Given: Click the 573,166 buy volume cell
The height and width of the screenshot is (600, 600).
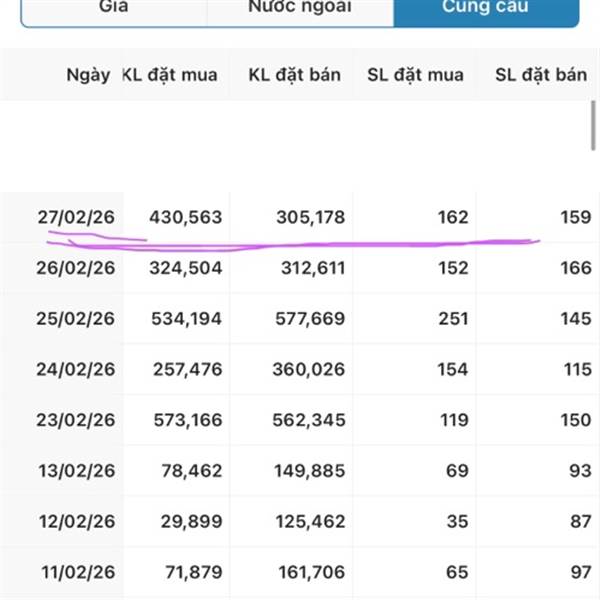Looking at the screenshot, I should tap(185, 420).
